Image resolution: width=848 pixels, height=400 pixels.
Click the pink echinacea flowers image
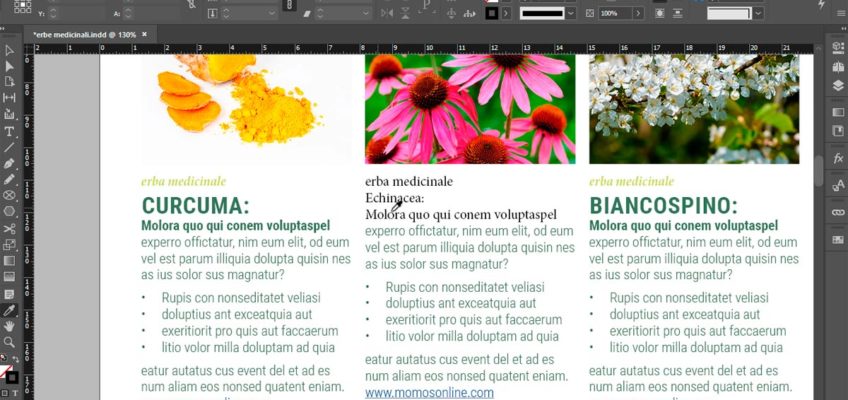coord(470,109)
